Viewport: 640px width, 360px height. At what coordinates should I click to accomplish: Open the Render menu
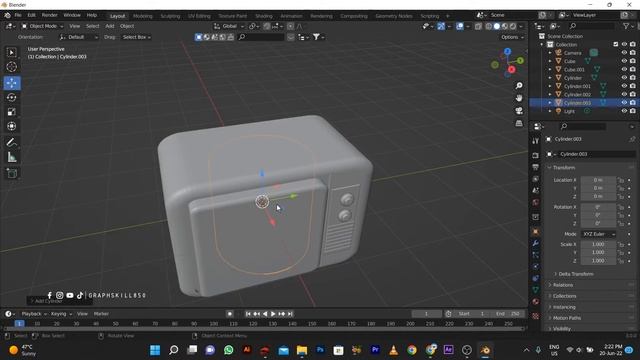click(x=49, y=15)
